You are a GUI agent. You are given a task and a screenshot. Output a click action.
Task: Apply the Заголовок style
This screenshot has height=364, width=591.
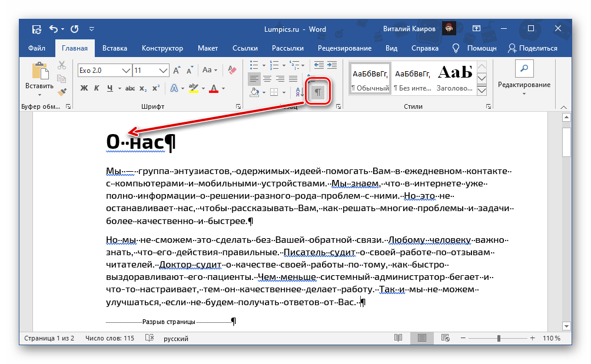pos(454,78)
